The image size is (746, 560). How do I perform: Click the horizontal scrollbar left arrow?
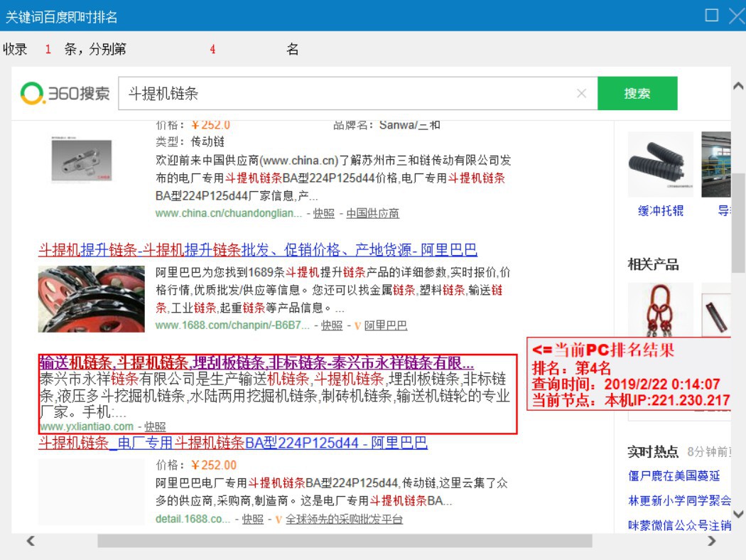(x=31, y=541)
